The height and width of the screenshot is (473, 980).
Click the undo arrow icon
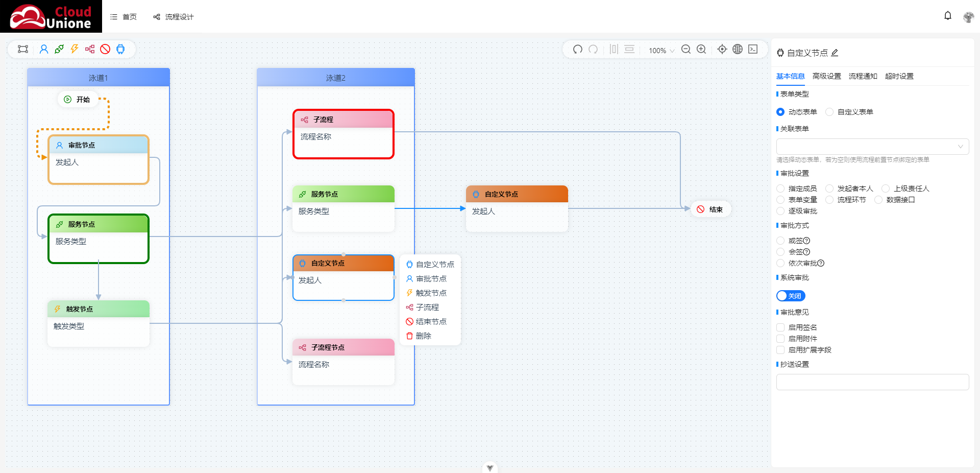[x=578, y=49]
